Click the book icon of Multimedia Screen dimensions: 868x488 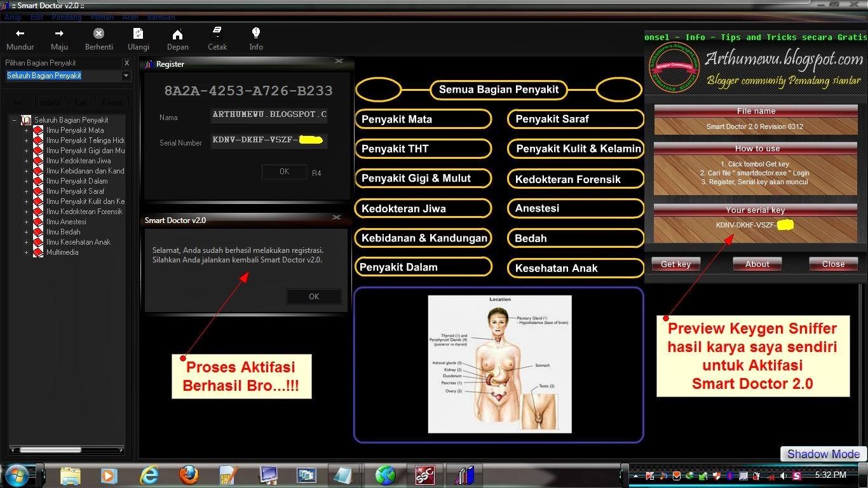tap(38, 252)
